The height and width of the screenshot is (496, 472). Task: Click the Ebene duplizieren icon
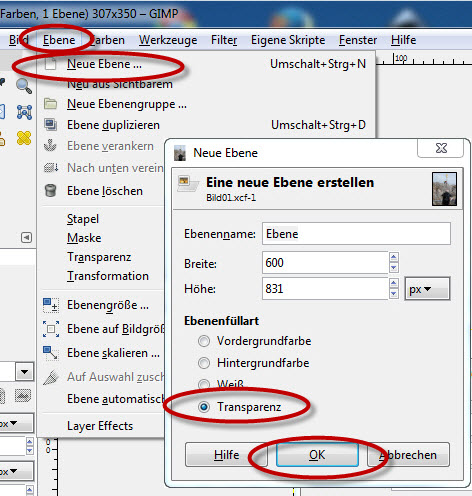[x=50, y=125]
